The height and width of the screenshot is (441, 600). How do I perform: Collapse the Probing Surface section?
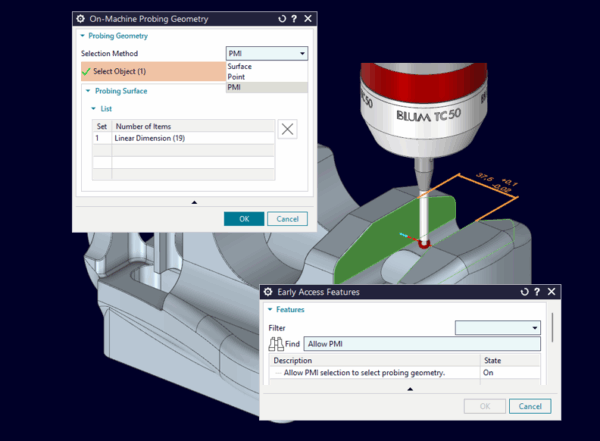point(88,91)
